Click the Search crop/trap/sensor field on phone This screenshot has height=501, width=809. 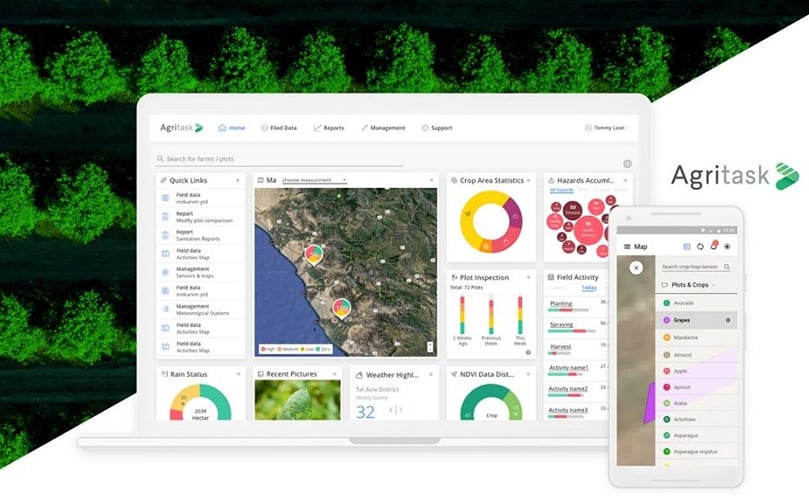(695, 267)
